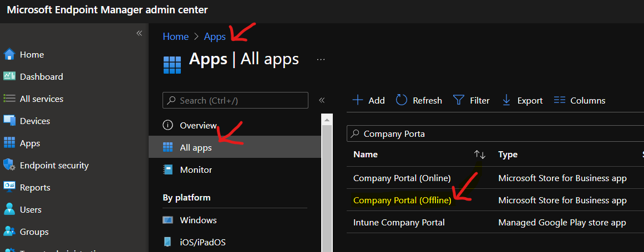Click the large Apps grid icon in header
The image size is (644, 252).
(x=172, y=65)
